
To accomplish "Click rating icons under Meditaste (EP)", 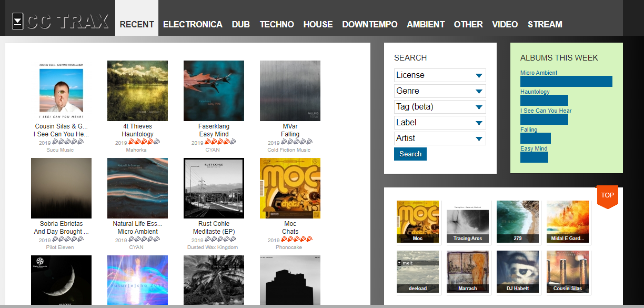I will [220, 240].
